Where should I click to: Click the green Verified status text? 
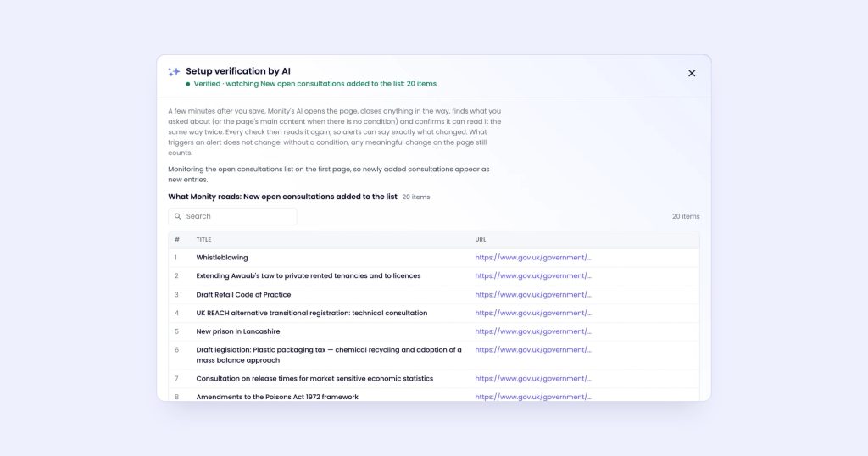[x=315, y=84]
